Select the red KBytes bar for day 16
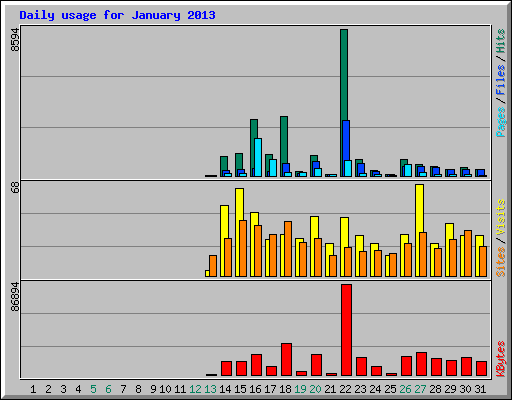This screenshot has width=512, height=400. (256, 365)
